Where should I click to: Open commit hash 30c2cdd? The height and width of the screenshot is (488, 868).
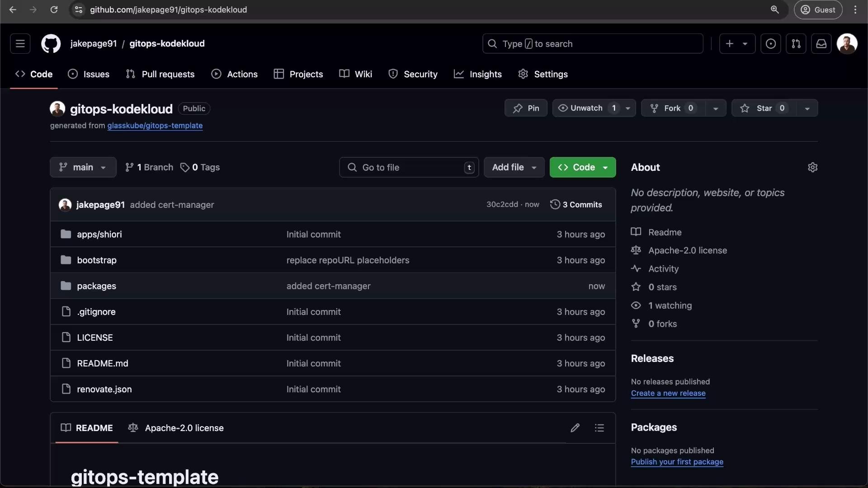502,204
